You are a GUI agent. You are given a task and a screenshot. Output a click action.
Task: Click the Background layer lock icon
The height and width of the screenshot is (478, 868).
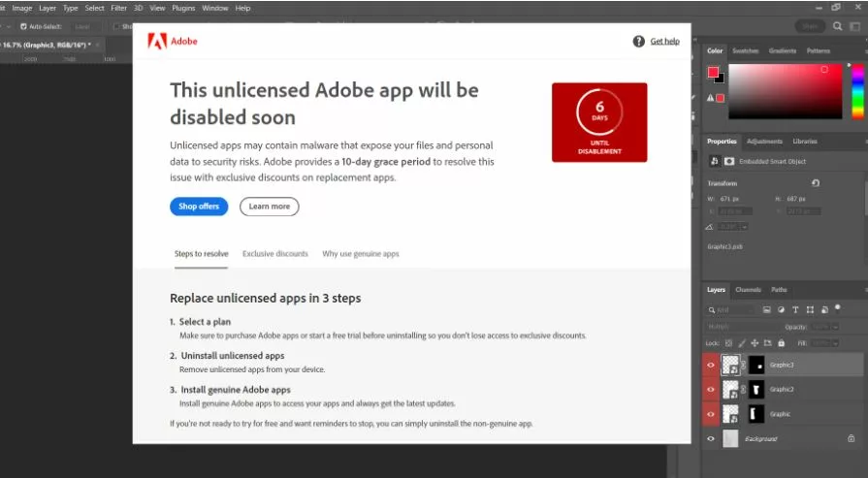[852, 438]
